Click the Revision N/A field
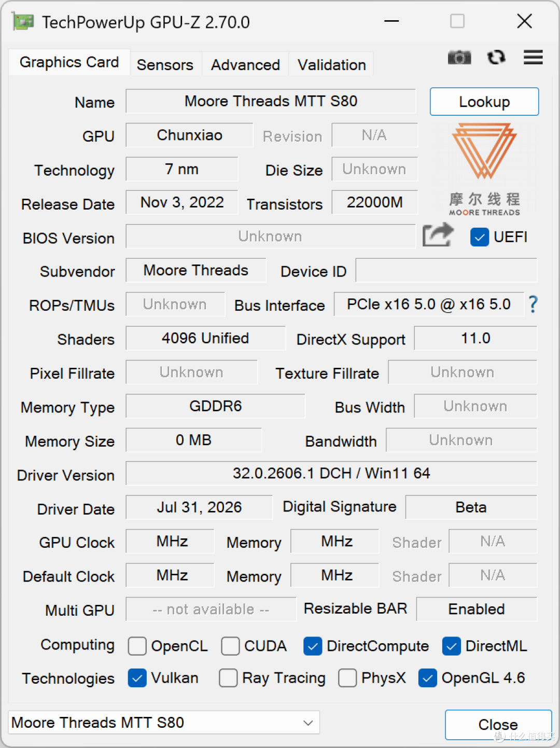560x748 pixels. (374, 135)
